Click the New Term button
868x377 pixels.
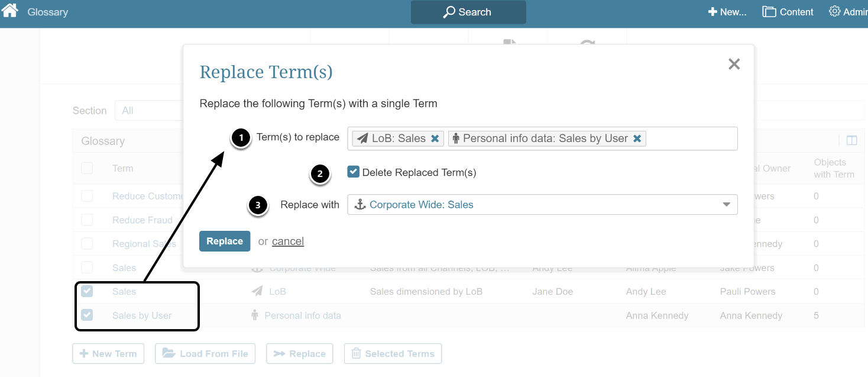tap(108, 354)
